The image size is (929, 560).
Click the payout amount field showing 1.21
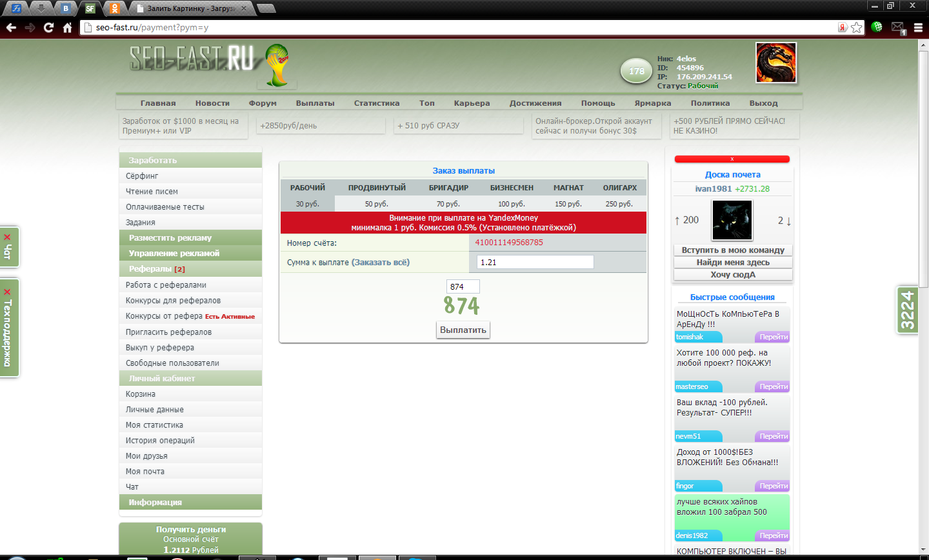click(x=535, y=262)
